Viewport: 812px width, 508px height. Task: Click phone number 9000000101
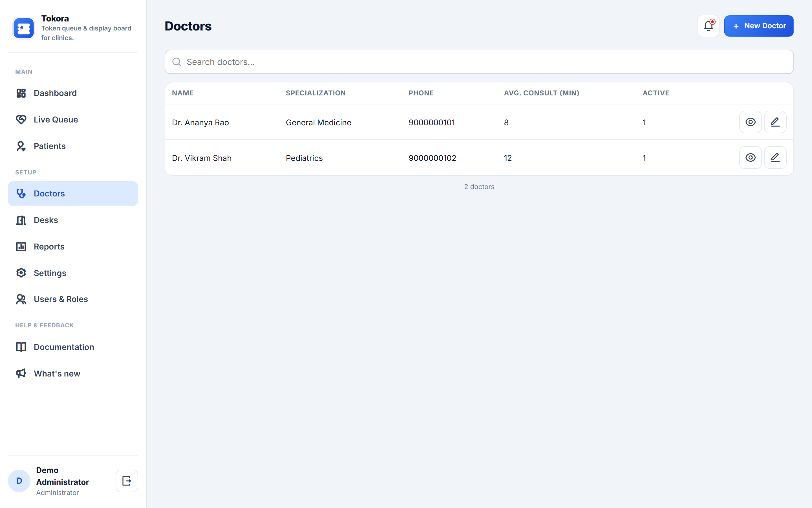[x=431, y=123]
